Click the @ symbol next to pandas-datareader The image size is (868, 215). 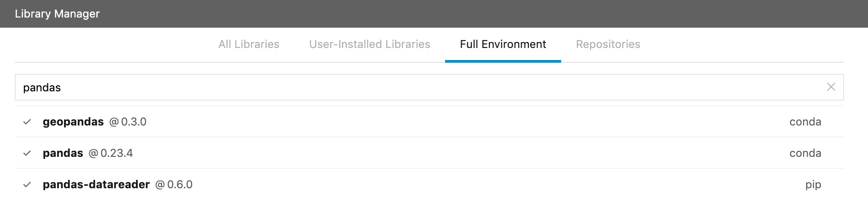(x=160, y=185)
